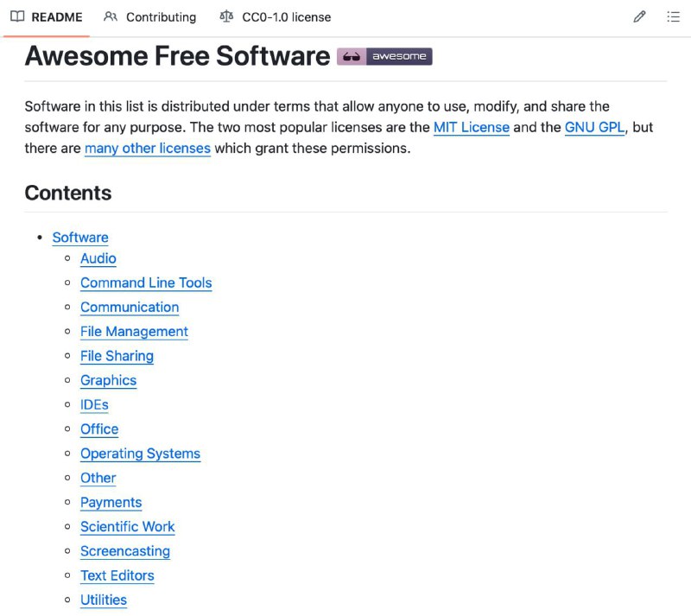This screenshot has height=616, width=691.
Task: Jump to the Software section
Action: [79, 237]
